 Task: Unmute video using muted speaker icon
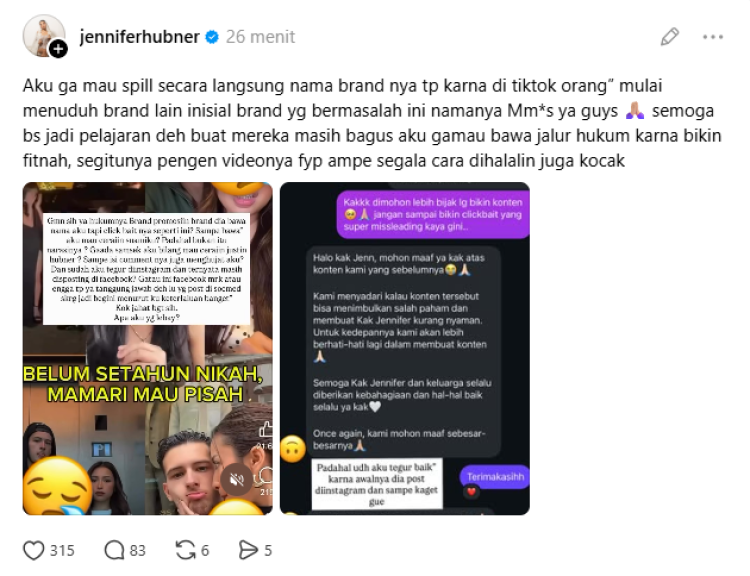click(x=237, y=479)
